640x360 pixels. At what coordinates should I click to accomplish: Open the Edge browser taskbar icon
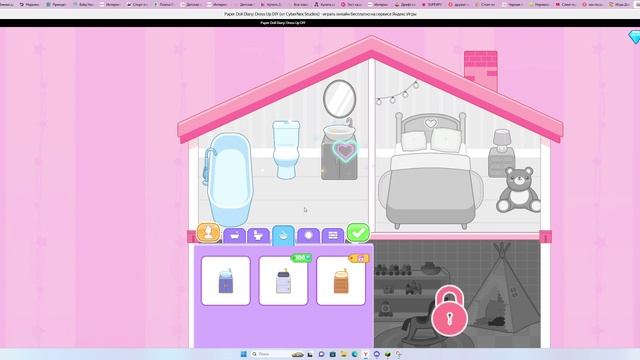[x=354, y=354]
